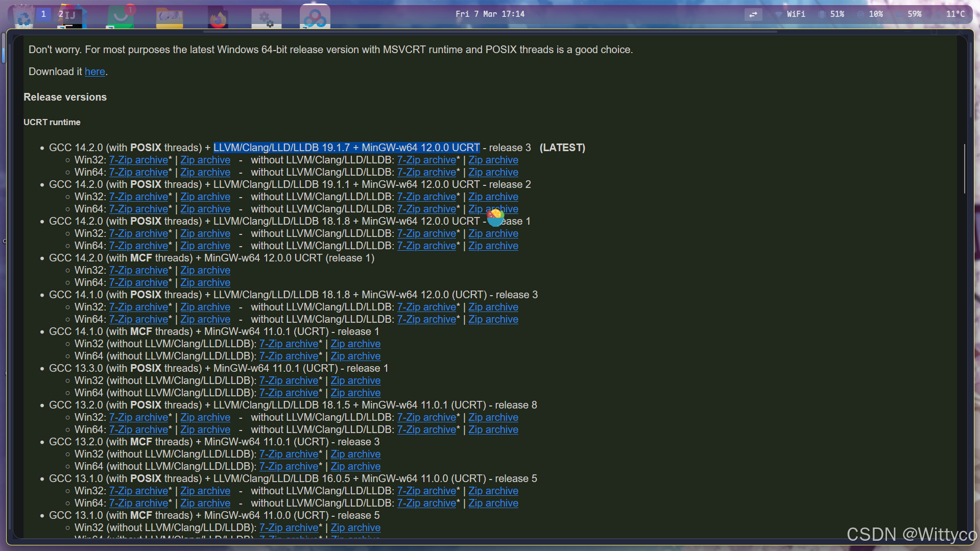Click the 'UCRT runtime' subheading
Screen dimensions: 980x551
coord(52,122)
